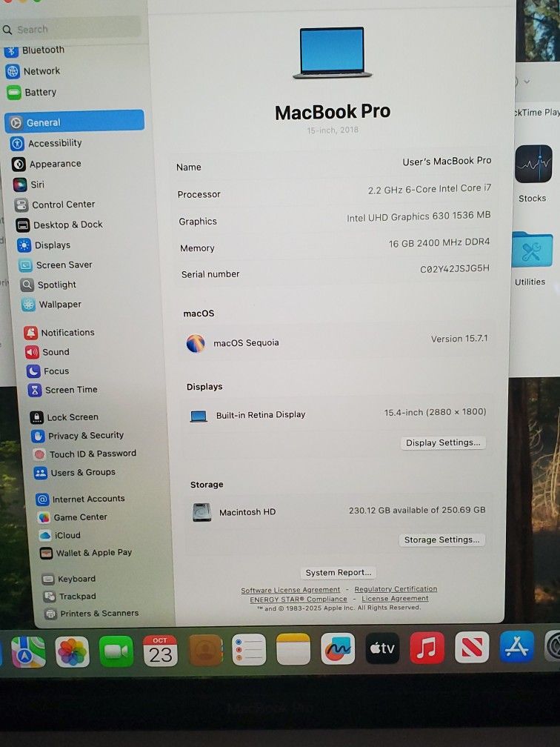The image size is (560, 747).
Task: Click the Storage Settings button
Action: [x=441, y=539]
